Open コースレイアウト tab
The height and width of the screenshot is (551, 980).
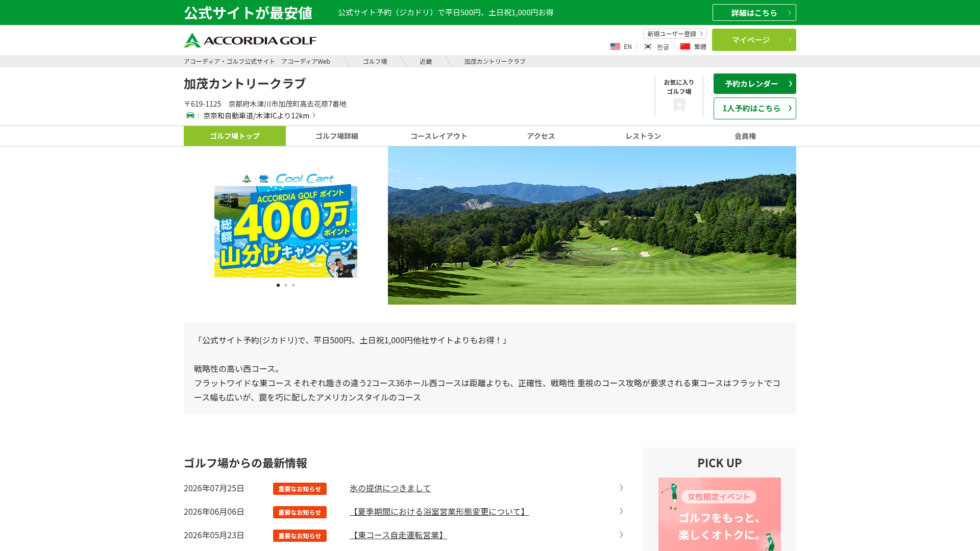439,136
